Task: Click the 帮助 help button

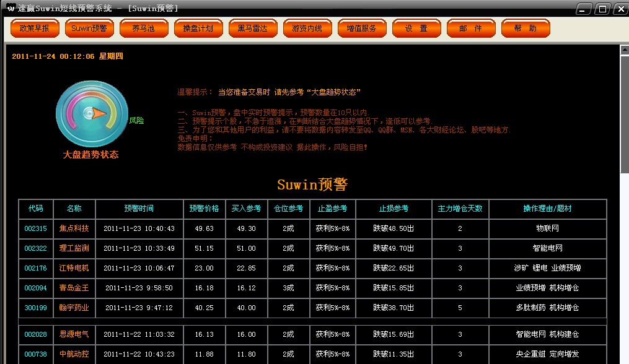Action: [x=525, y=28]
